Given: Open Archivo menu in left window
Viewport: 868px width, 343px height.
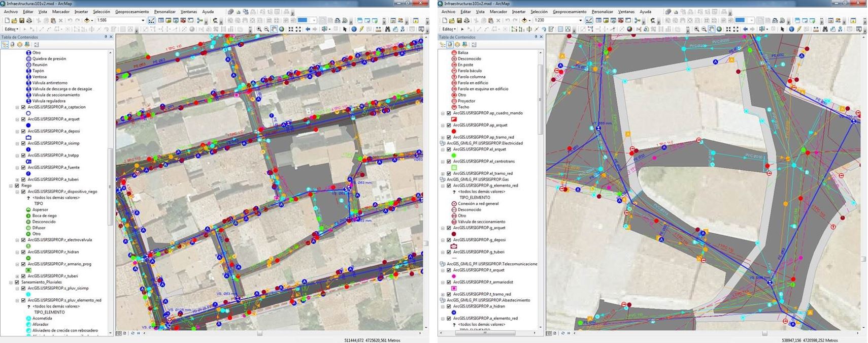Looking at the screenshot, I should pyautogui.click(x=11, y=12).
